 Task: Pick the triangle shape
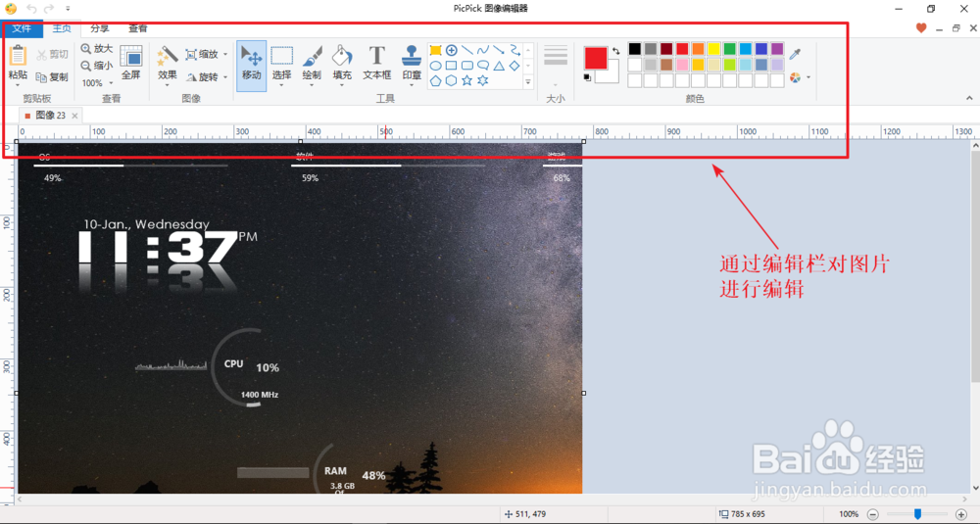[498, 66]
